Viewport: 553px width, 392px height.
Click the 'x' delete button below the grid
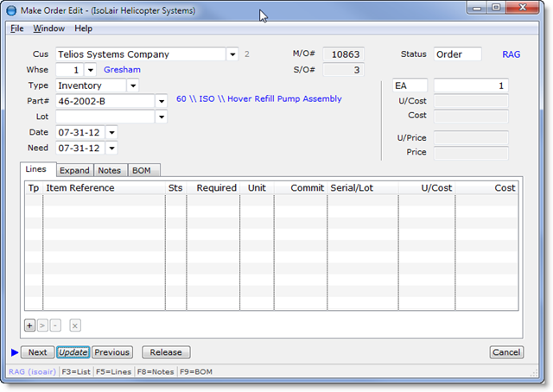[x=75, y=326]
